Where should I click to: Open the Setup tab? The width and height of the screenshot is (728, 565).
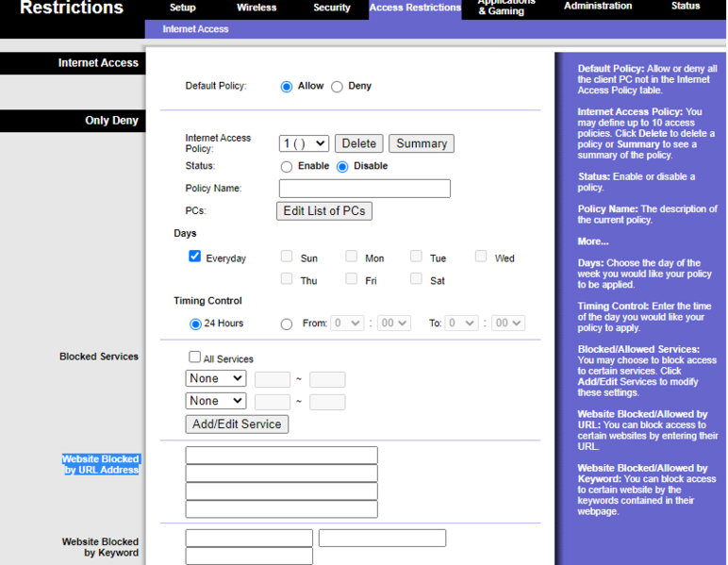(182, 8)
